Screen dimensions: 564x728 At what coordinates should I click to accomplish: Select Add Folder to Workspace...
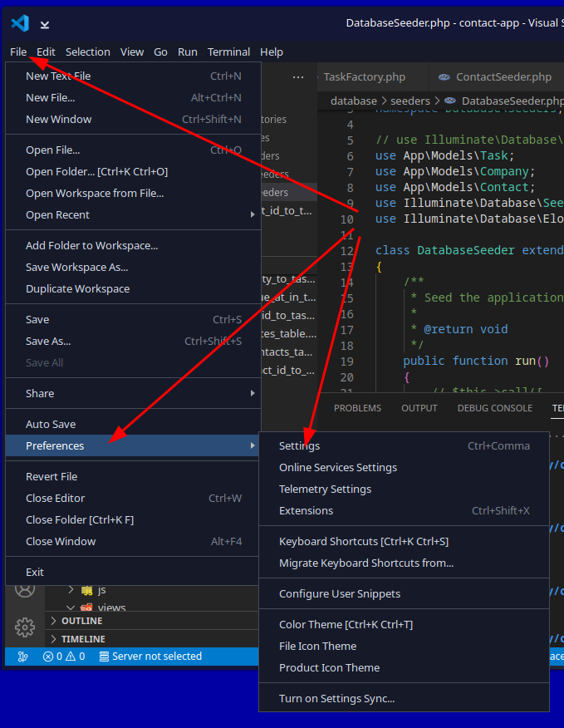132,246
